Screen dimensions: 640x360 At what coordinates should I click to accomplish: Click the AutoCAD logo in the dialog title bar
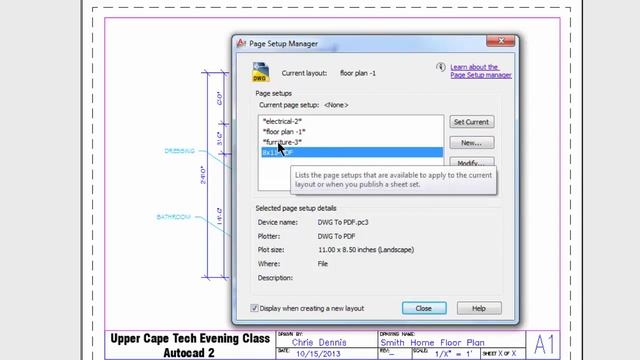[241, 43]
